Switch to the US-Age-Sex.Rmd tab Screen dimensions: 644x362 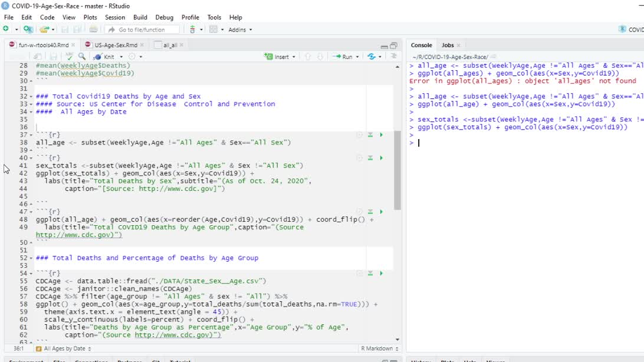tap(116, 45)
